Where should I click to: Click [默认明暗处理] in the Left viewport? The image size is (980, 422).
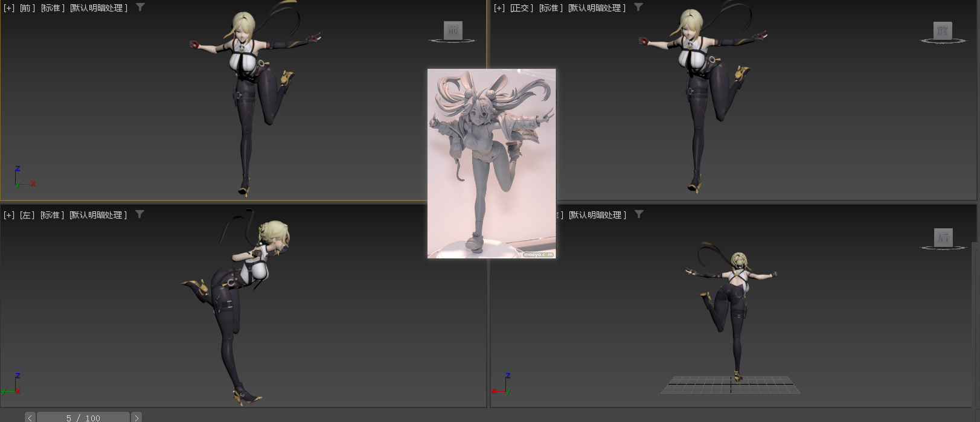click(98, 215)
